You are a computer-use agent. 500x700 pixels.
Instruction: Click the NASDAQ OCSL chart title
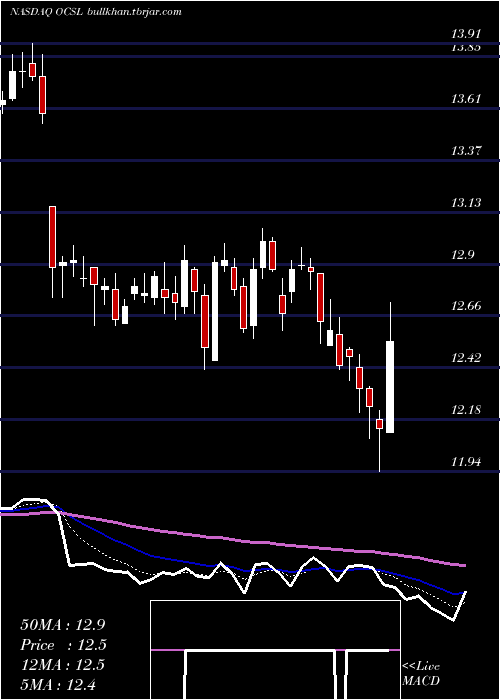pos(95,12)
